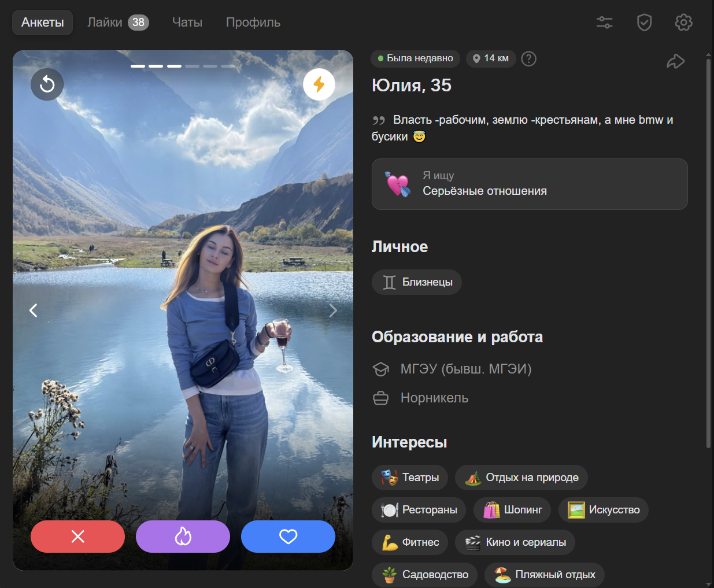The image size is (714, 588).
Task: Click the theater masks emoji icon
Action: tap(390, 478)
